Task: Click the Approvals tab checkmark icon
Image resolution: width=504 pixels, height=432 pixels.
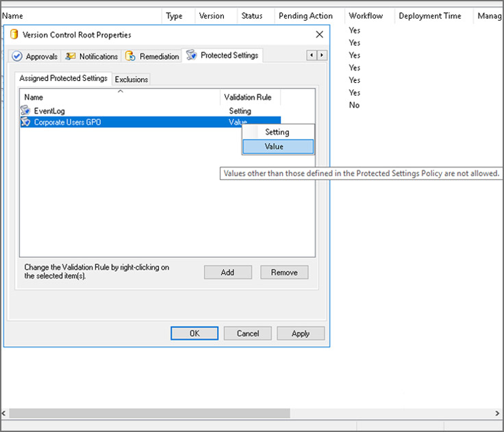Action: coord(16,56)
